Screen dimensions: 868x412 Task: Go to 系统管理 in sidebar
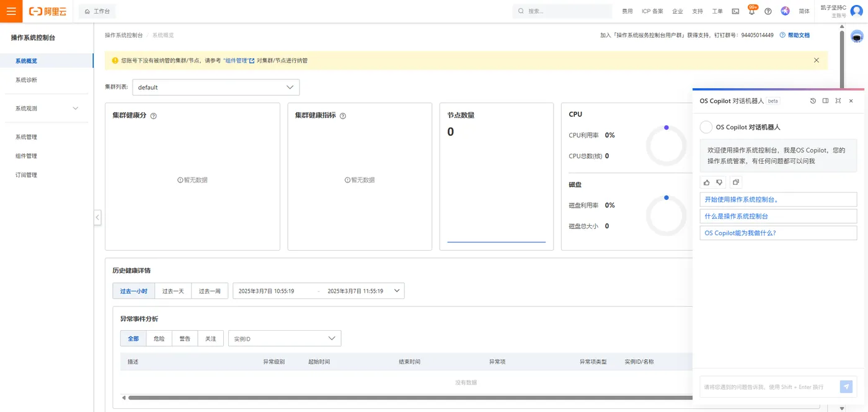26,137
